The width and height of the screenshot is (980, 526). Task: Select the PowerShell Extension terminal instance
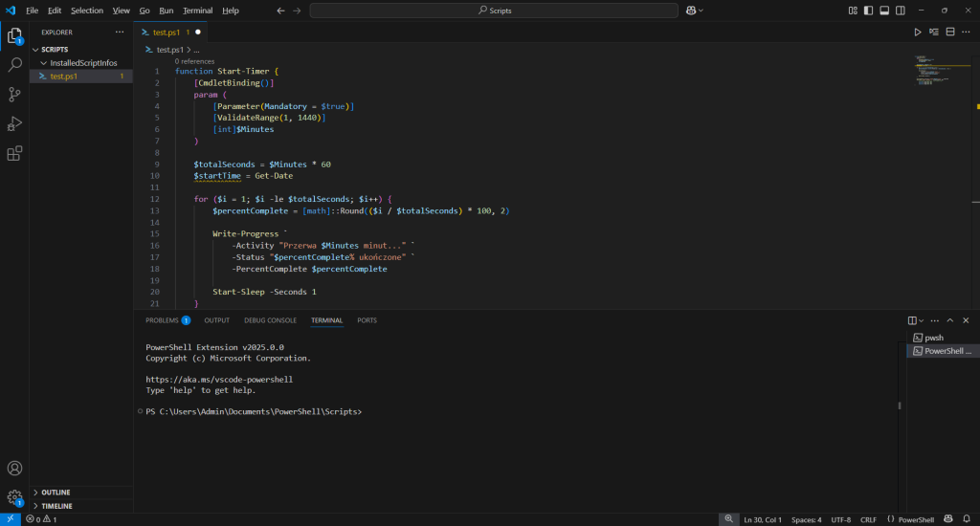pyautogui.click(x=943, y=351)
